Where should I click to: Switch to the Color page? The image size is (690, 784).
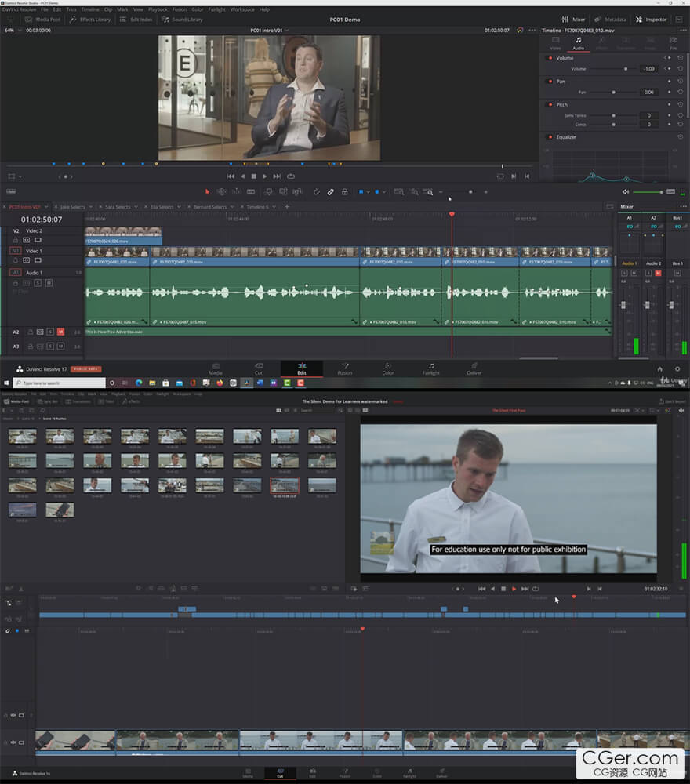tap(388, 369)
